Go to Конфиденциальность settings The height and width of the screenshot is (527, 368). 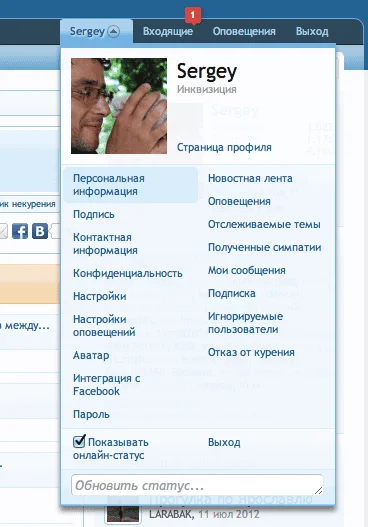point(128,273)
